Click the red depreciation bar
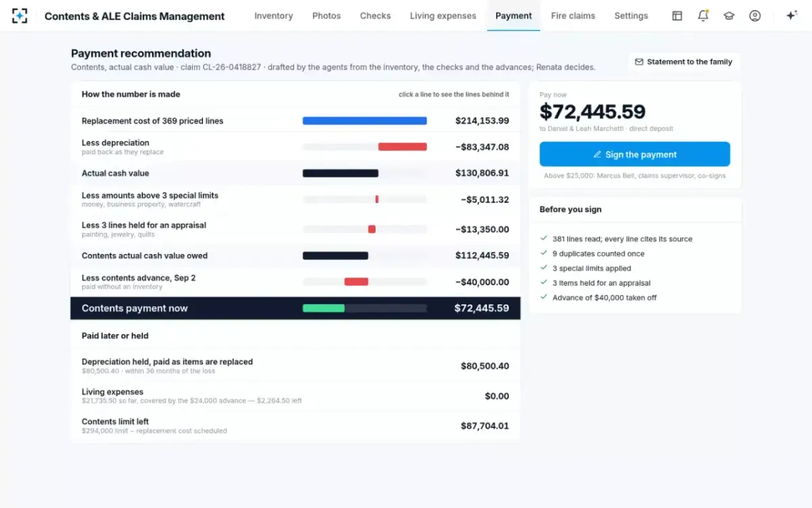This screenshot has width=812, height=508. (x=403, y=147)
